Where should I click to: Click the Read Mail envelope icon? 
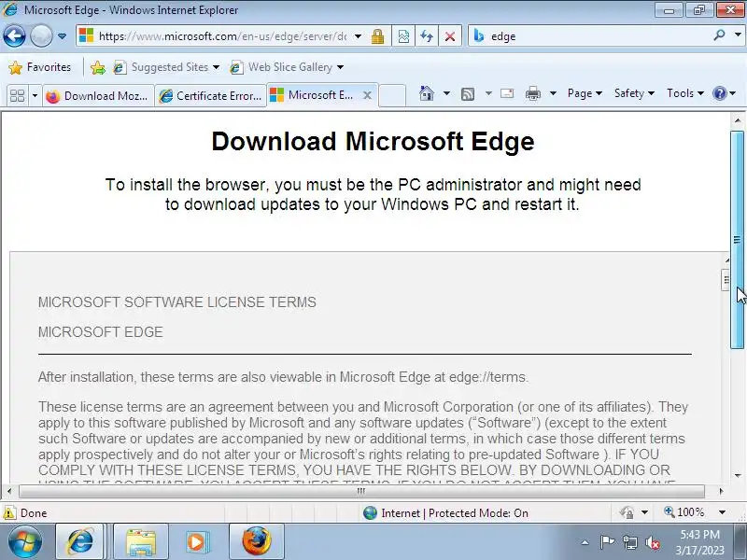coord(507,93)
